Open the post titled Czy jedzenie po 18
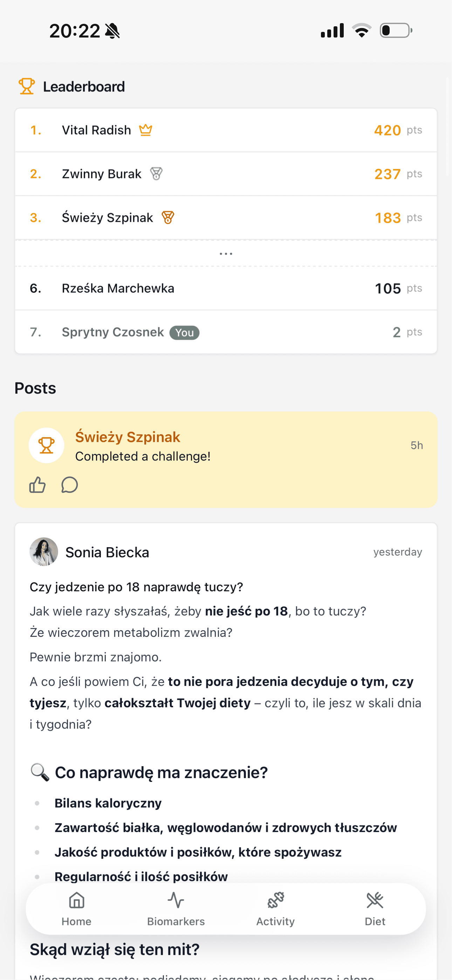Screen dimensions: 452x980 (x=136, y=587)
